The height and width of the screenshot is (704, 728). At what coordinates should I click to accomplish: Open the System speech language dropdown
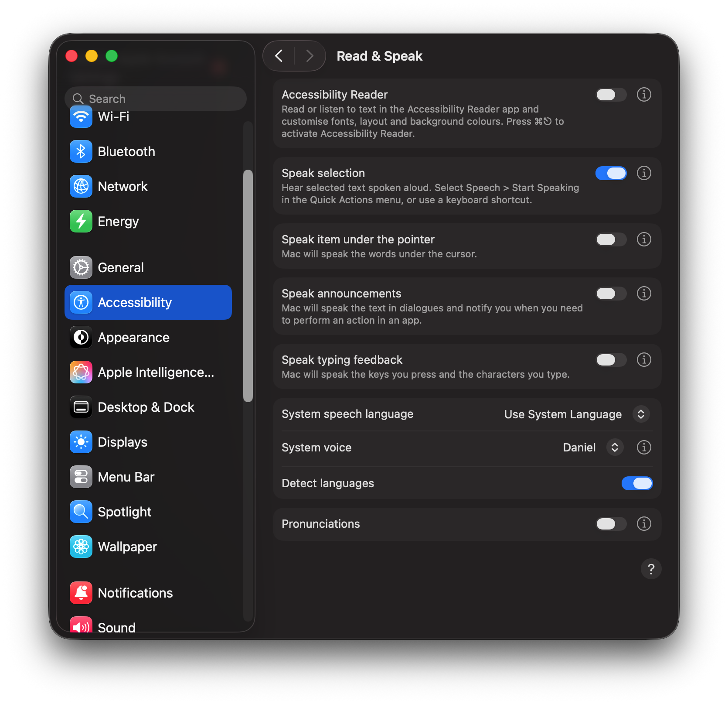coord(640,414)
